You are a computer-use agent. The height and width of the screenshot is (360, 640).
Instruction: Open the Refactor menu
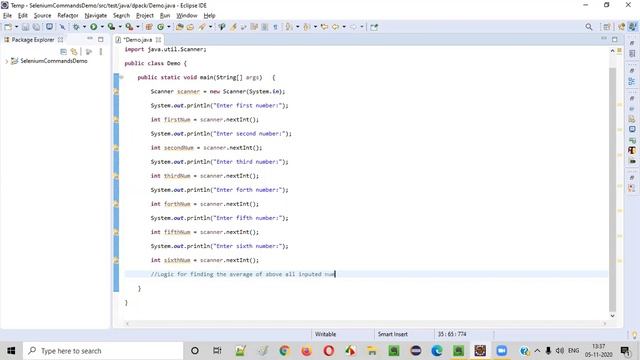pyautogui.click(x=68, y=16)
